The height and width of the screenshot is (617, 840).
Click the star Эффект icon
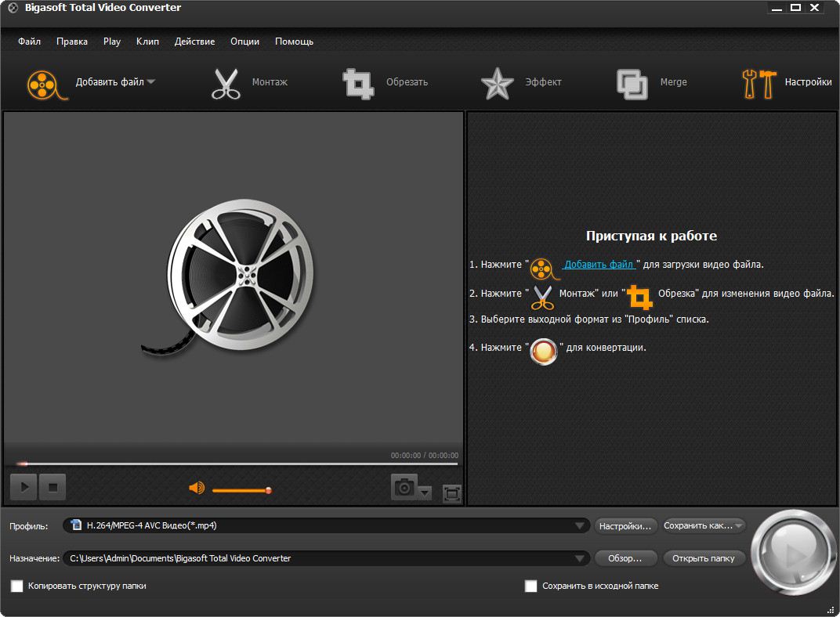click(x=497, y=84)
